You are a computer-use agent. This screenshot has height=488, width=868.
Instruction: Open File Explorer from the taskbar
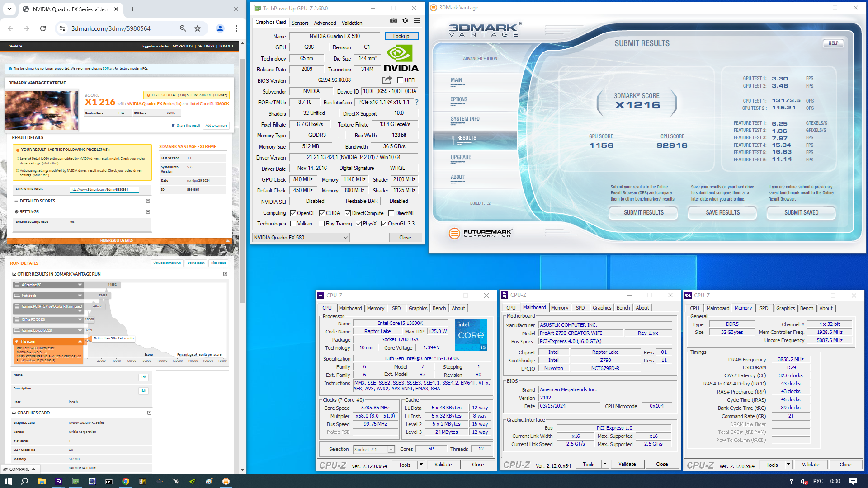[42, 481]
